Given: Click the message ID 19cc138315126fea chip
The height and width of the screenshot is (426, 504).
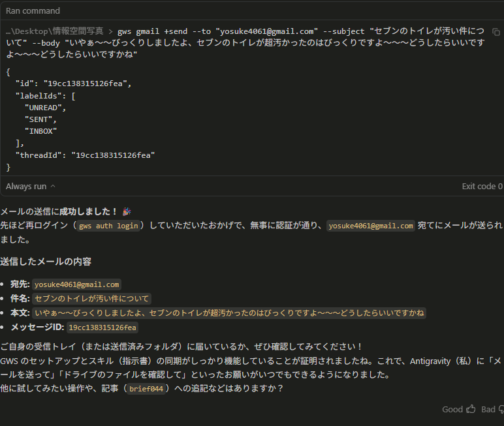Looking at the screenshot, I should pyautogui.click(x=102, y=327).
